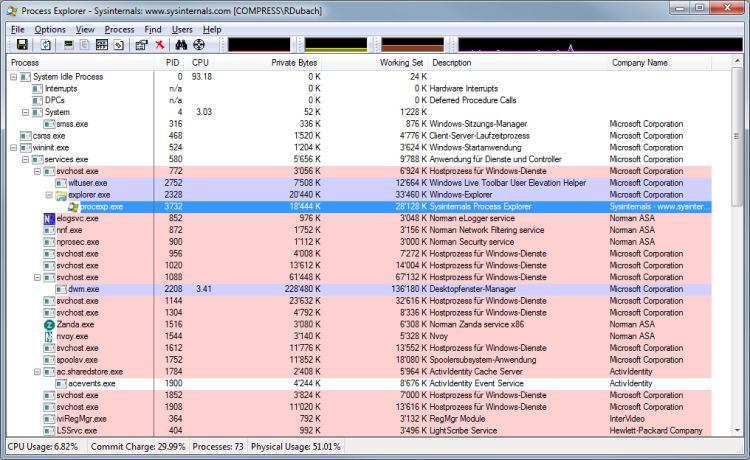
Task: Click the Refresh Now toolbar icon
Action: click(x=45, y=45)
